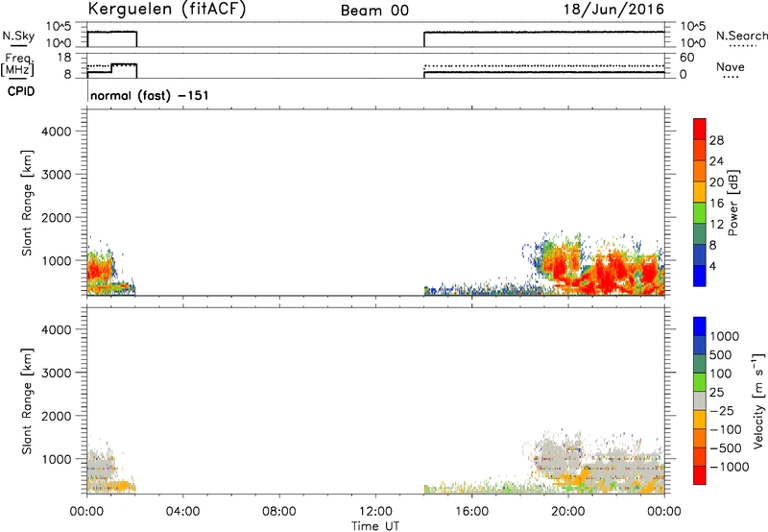
Task: Select the "08:00" time tick label
Action: pos(279,512)
